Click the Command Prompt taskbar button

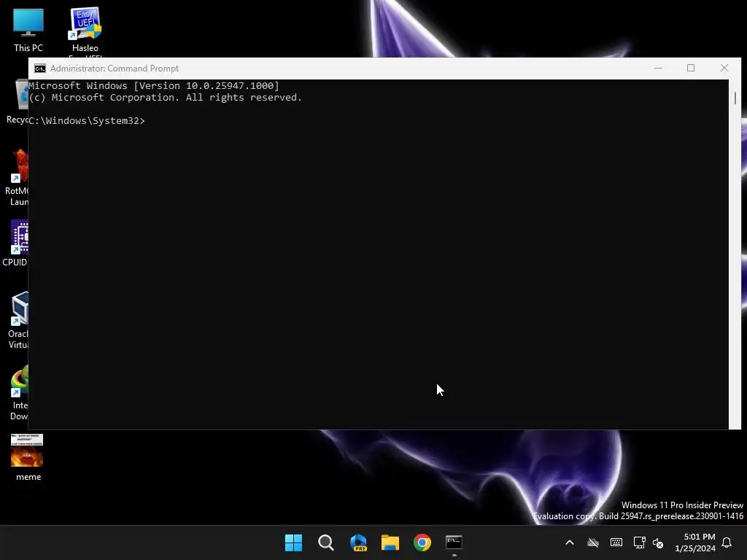coord(454,542)
